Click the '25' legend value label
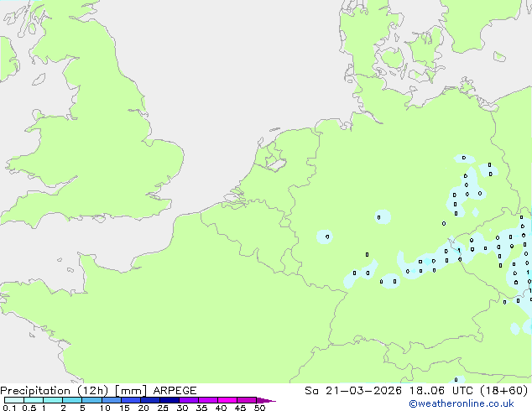532x411 pixels. pos(163,408)
